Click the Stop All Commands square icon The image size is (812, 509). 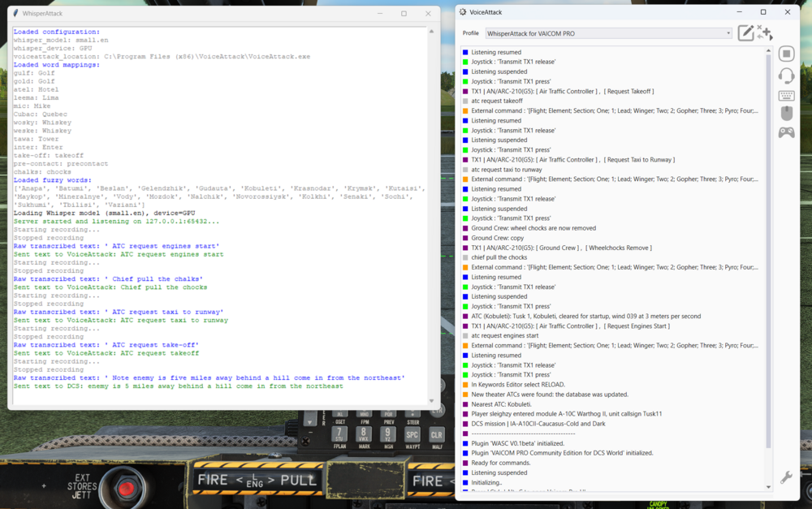pyautogui.click(x=786, y=52)
